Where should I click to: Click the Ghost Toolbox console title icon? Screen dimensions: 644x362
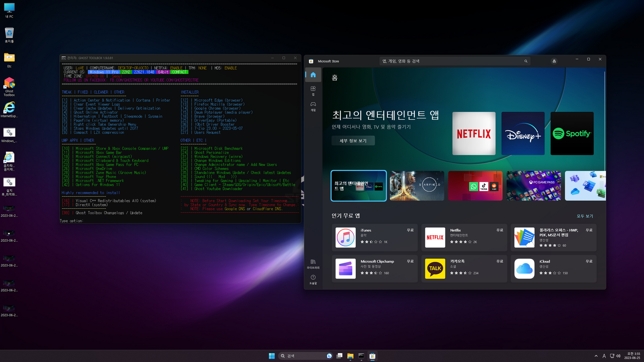pos(63,58)
